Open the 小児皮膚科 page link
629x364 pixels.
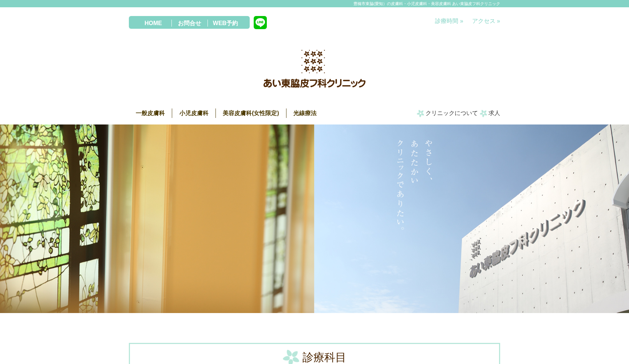click(x=194, y=113)
